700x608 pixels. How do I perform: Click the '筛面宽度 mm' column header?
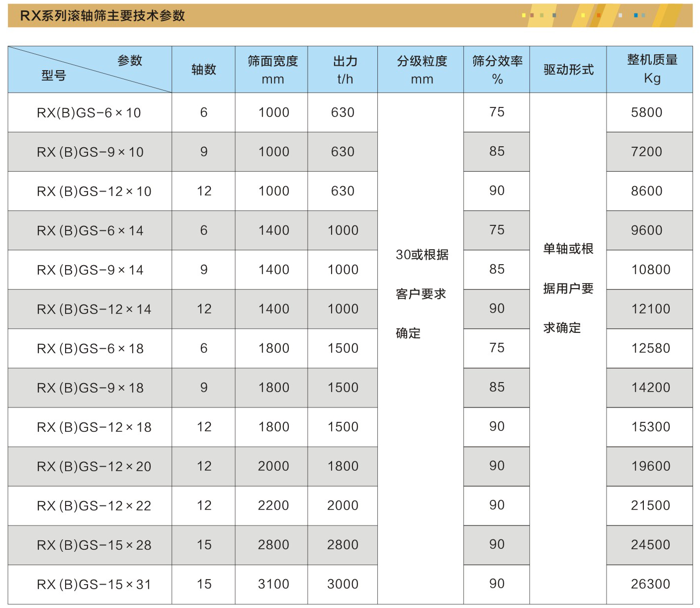click(x=272, y=70)
